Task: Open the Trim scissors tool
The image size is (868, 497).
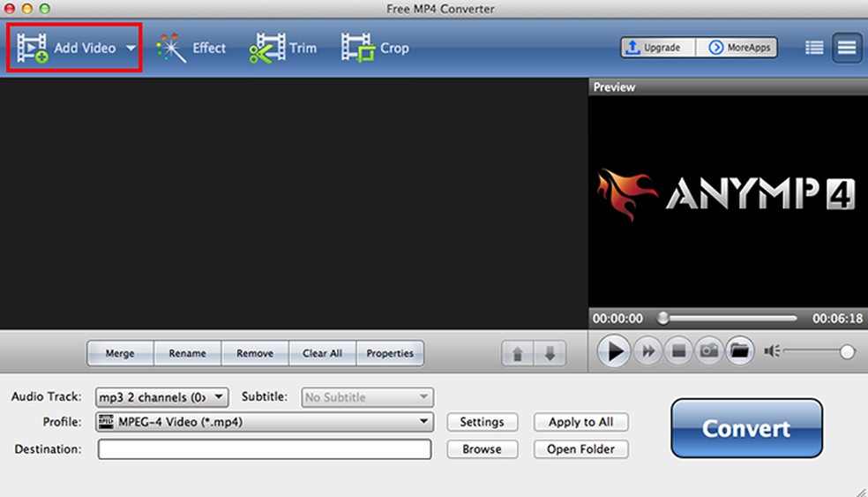Action: click(x=283, y=49)
